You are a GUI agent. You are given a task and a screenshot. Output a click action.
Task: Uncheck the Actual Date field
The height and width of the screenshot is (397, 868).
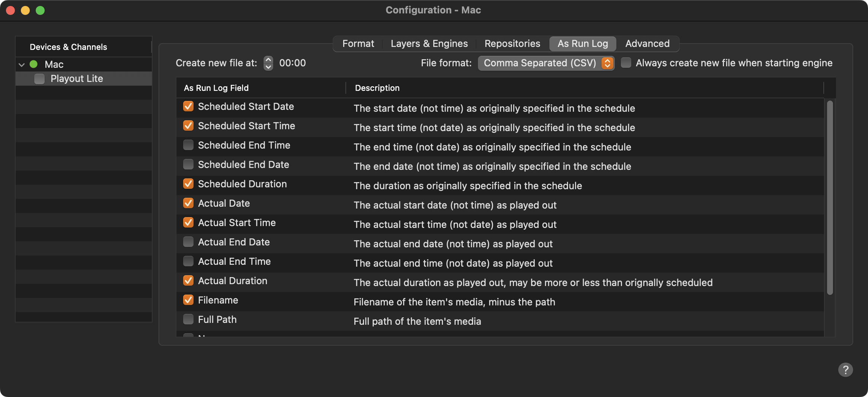pyautogui.click(x=188, y=203)
